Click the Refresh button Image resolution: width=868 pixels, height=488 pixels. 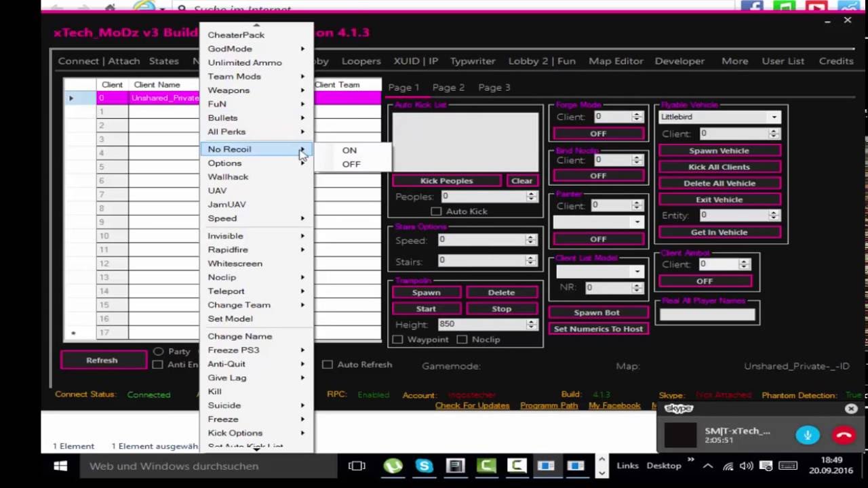(x=102, y=360)
